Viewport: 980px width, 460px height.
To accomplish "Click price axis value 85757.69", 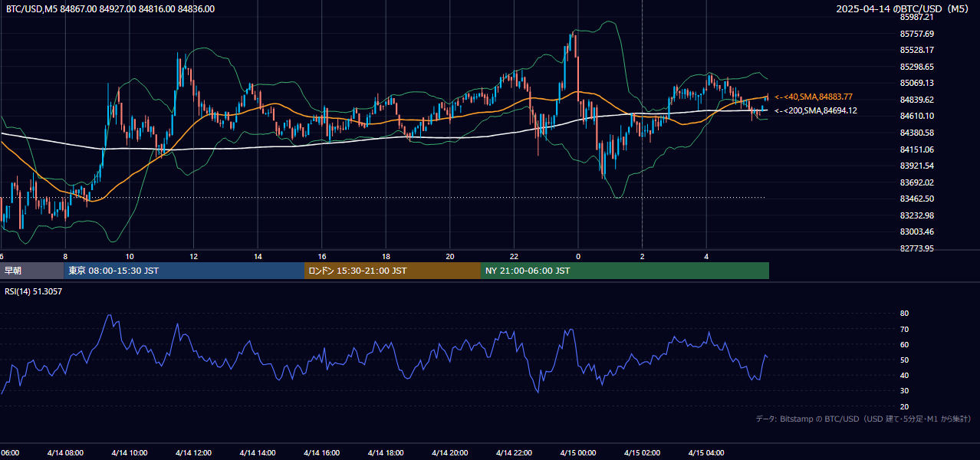I will [x=916, y=34].
